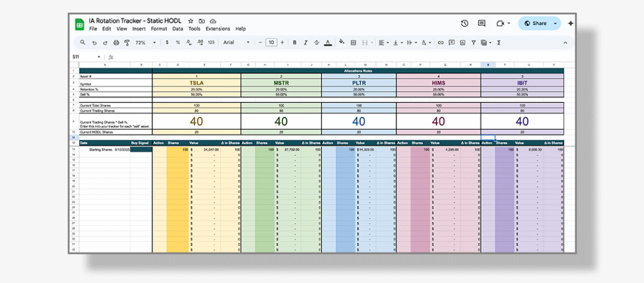
Task: Select the PLTR symbol cell
Action: pyautogui.click(x=358, y=83)
